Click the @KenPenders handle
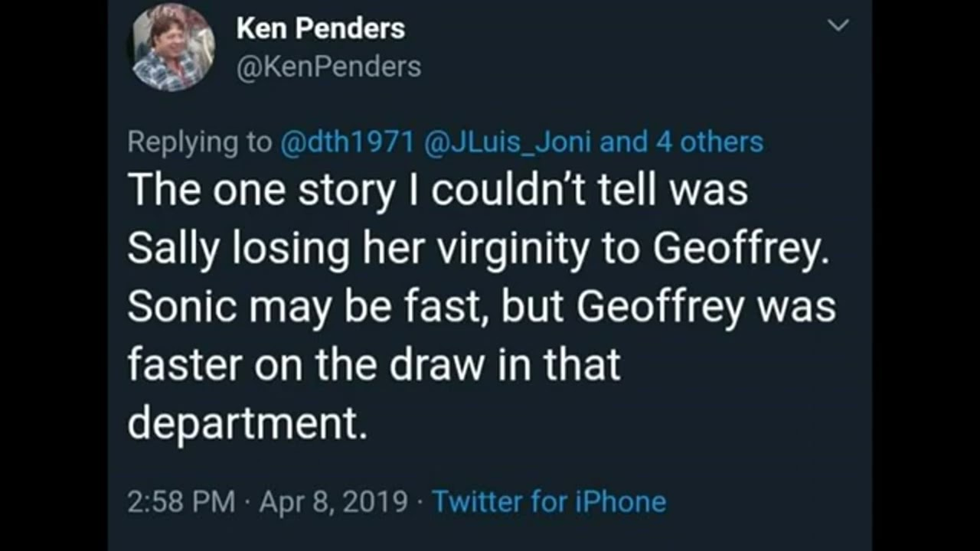 (x=328, y=67)
